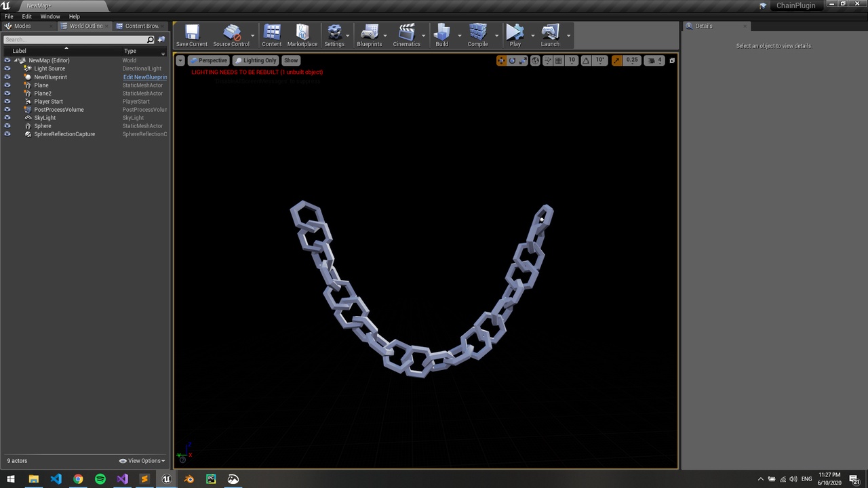
Task: Toggle visibility of the Sphere actor
Action: tap(7, 125)
